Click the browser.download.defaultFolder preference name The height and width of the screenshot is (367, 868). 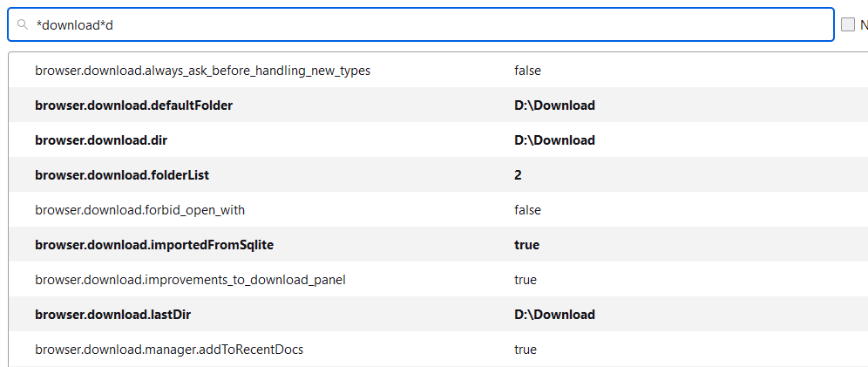[133, 105]
